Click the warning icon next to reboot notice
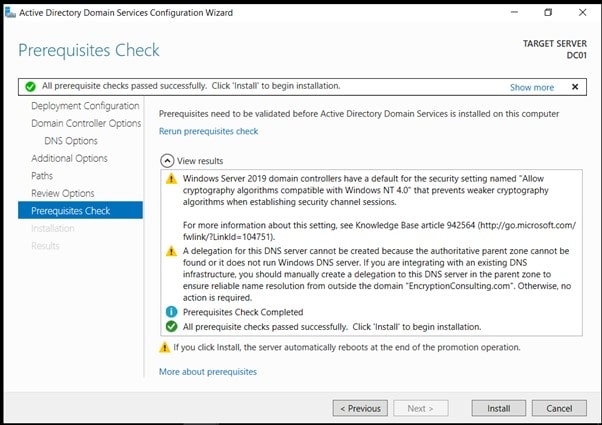Viewport: 602px width, 425px height. click(165, 347)
